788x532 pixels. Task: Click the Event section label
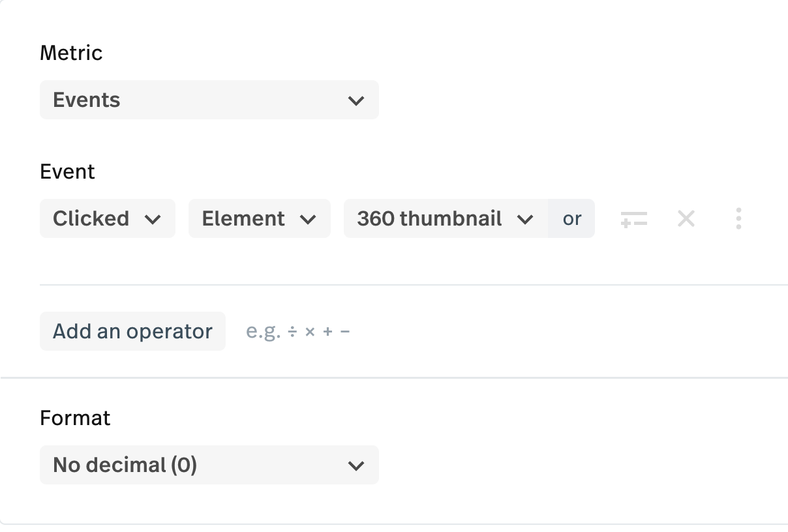[67, 171]
